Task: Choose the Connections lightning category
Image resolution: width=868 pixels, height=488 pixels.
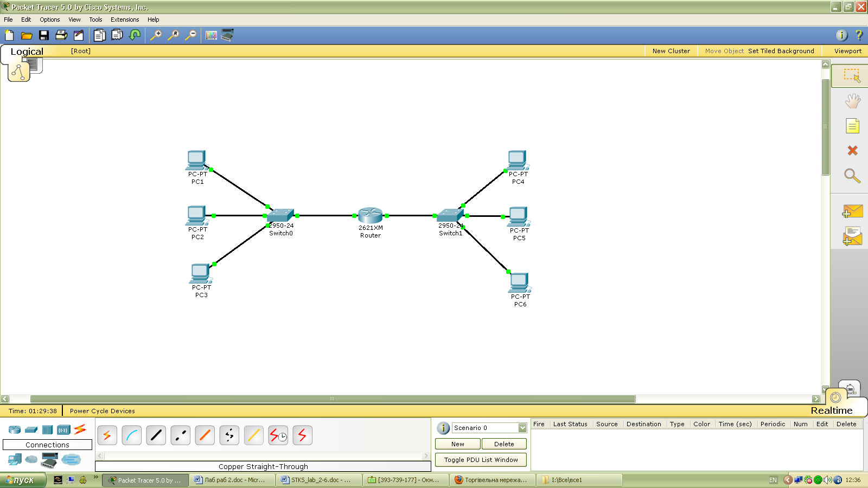Action: pos(80,429)
